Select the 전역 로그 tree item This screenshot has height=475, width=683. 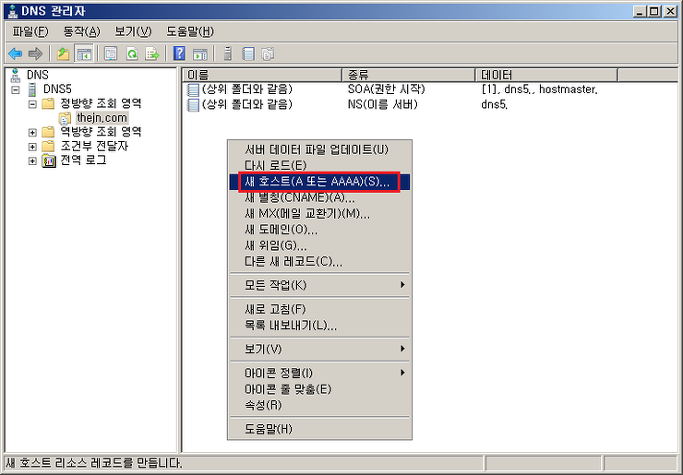[x=83, y=160]
